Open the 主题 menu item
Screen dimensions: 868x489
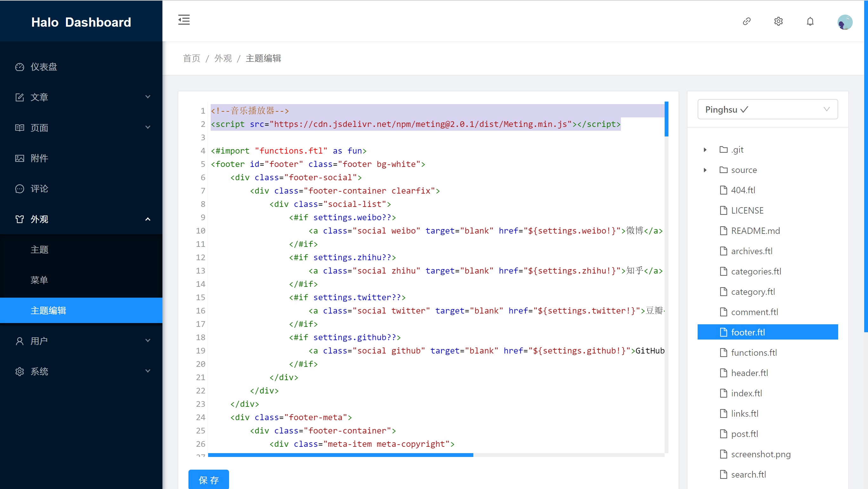[81, 249]
